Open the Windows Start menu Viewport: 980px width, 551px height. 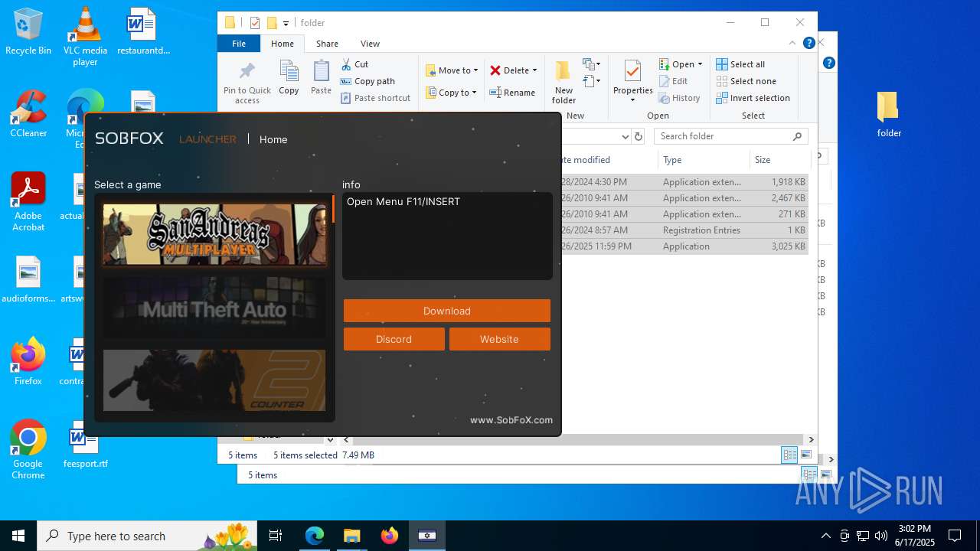[x=18, y=536]
